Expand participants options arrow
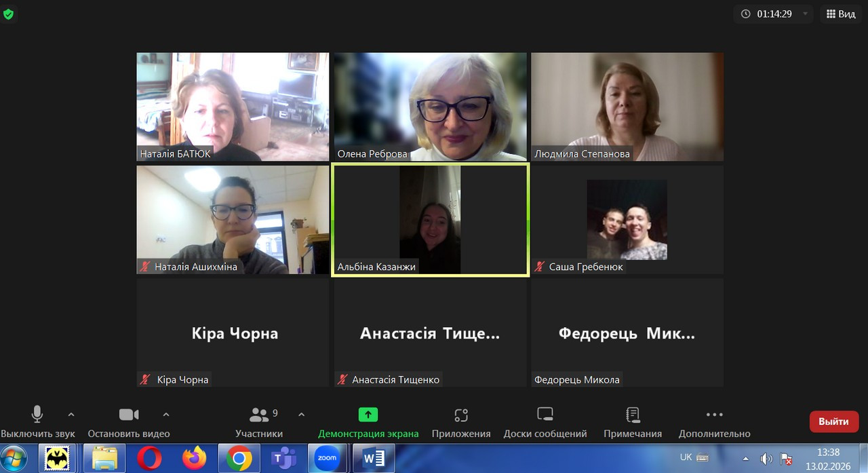The image size is (868, 473). coord(302,415)
